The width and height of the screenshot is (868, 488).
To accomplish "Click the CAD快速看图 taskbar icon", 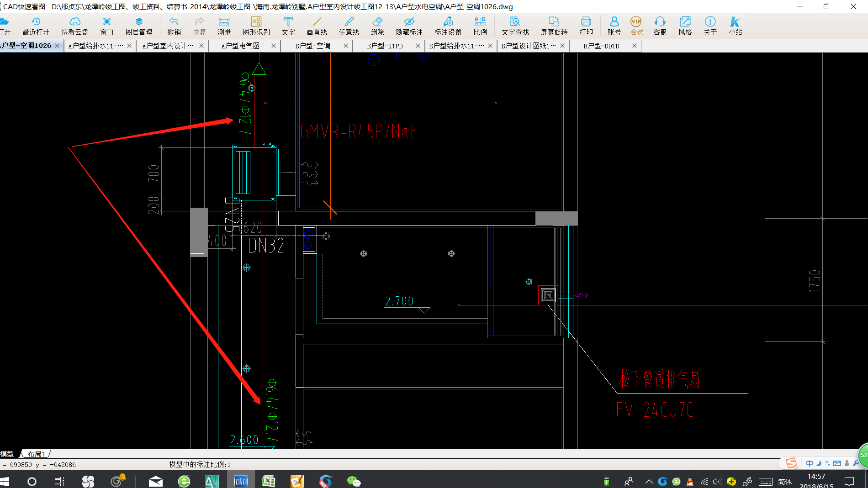I will click(241, 481).
